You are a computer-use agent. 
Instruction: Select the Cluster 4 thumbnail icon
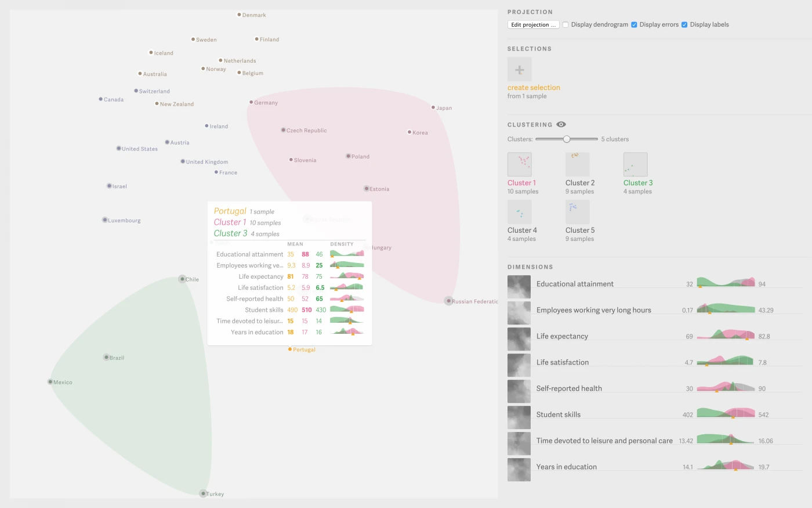point(519,212)
